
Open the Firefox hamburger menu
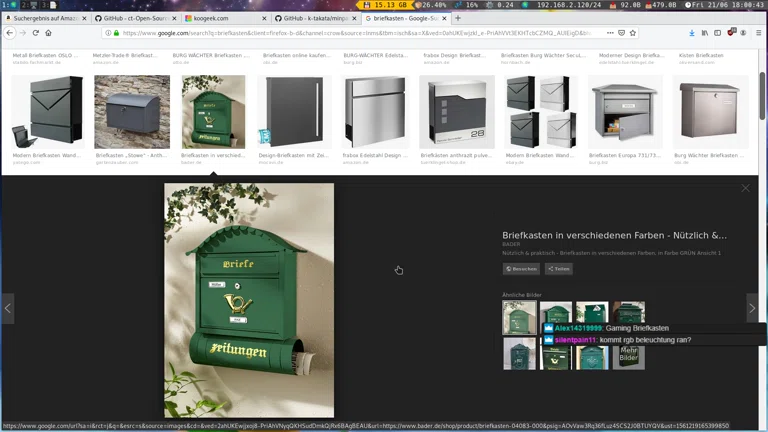click(758, 33)
